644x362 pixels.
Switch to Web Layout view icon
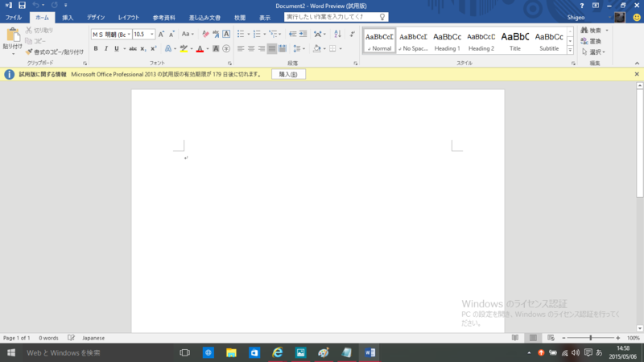[551, 338]
